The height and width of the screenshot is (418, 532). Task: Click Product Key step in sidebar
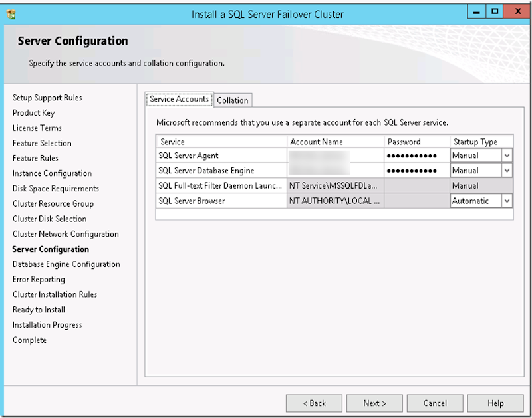click(34, 113)
